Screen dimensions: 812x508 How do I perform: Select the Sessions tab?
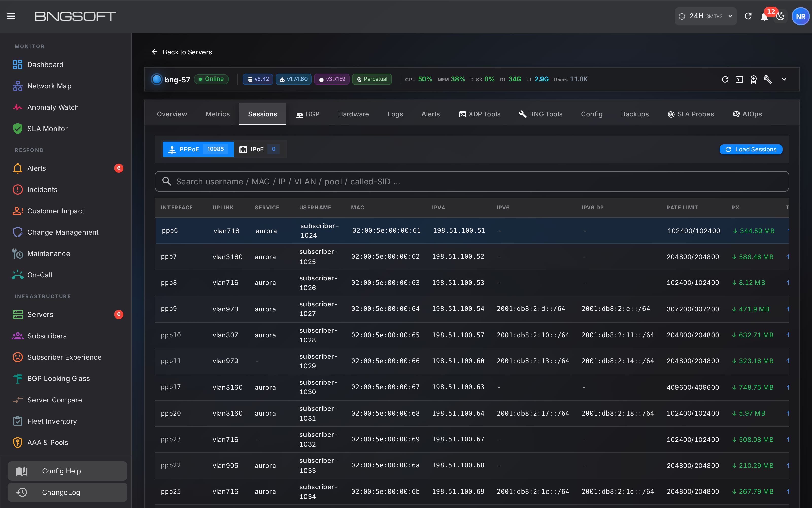pyautogui.click(x=262, y=114)
